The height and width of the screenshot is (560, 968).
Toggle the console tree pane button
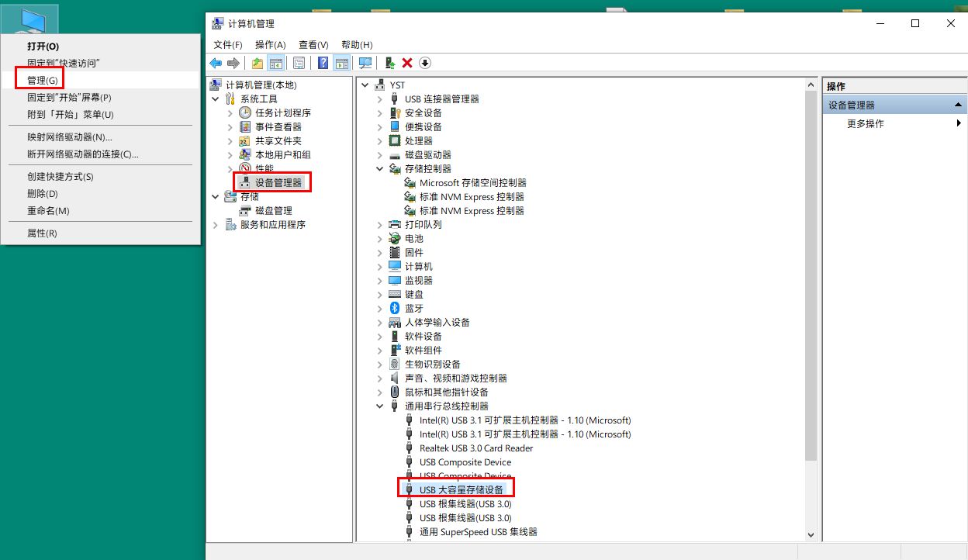point(275,63)
